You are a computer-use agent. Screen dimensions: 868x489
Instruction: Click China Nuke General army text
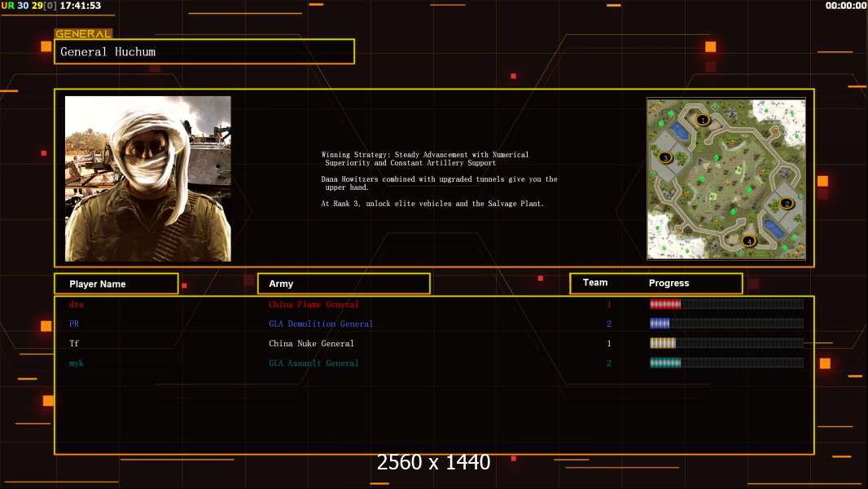click(x=312, y=343)
